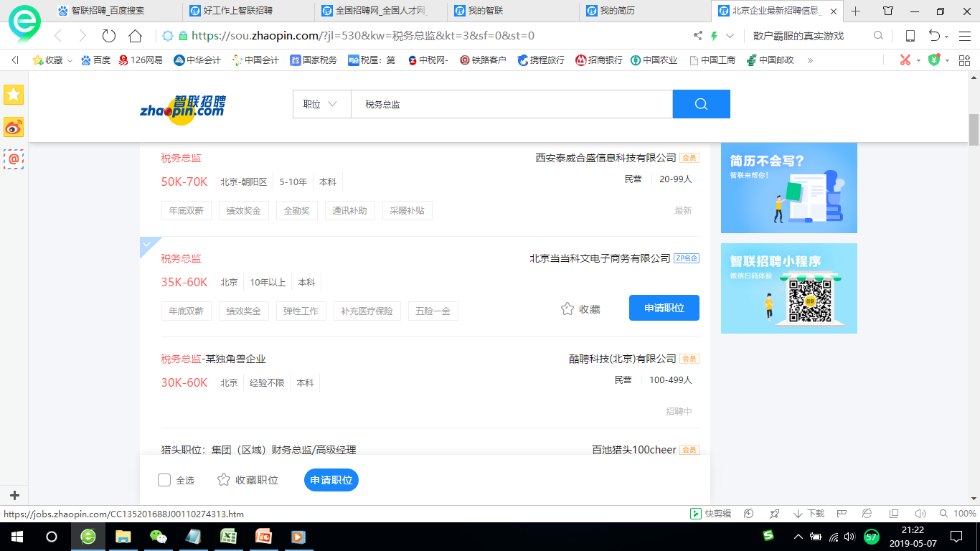Switch to the 智联招聘_百度搜索 tab
This screenshot has width=980, height=551.
108,11
